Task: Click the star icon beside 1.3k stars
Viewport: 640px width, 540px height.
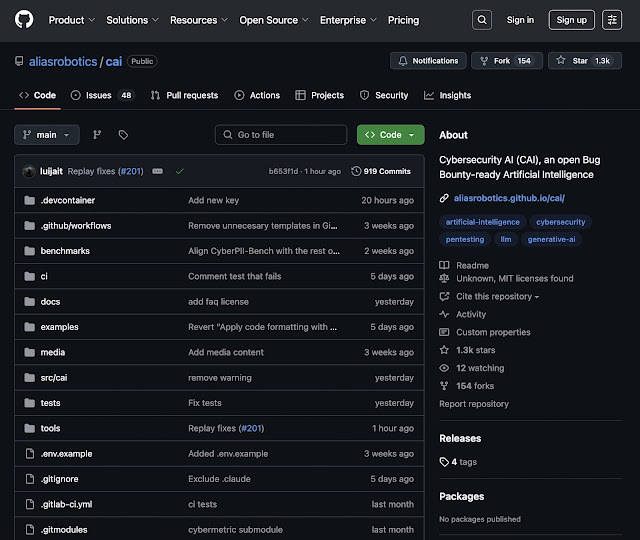Action: pyautogui.click(x=444, y=350)
